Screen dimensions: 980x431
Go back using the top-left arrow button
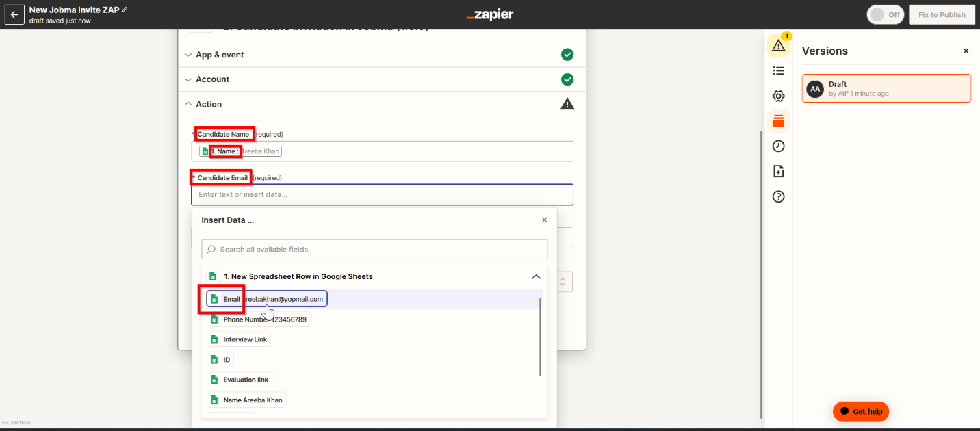[14, 14]
